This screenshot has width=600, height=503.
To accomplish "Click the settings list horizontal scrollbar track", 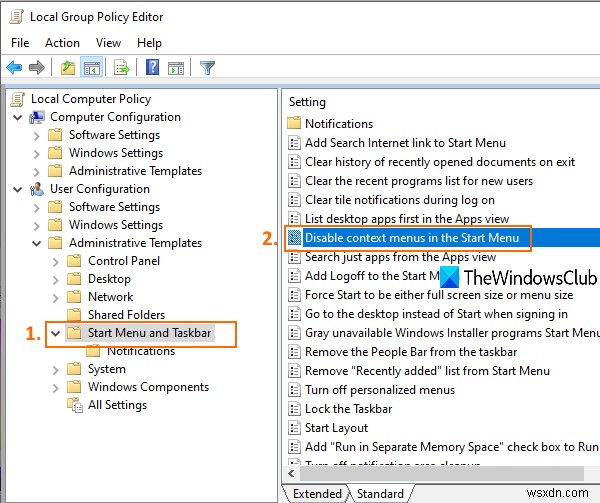I will [442, 474].
